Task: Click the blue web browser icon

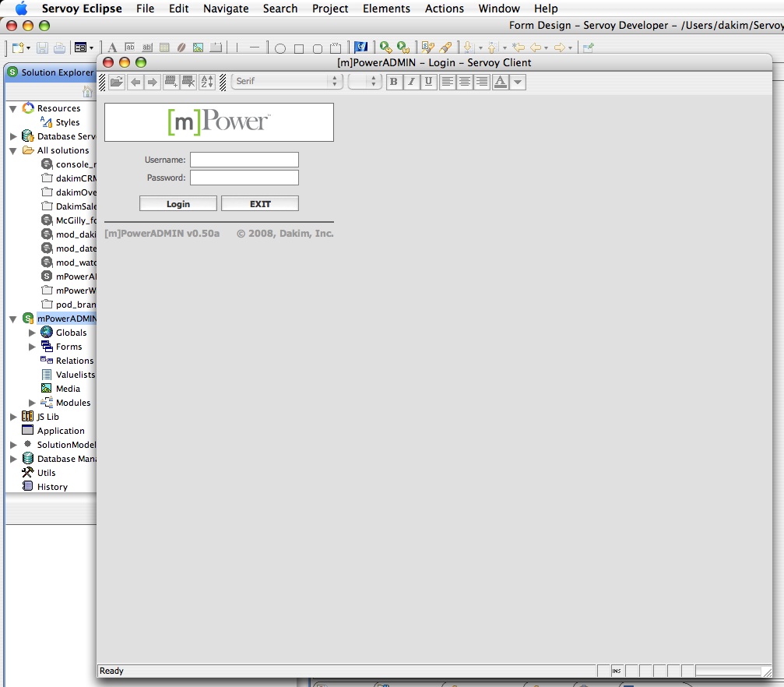Action: (x=360, y=47)
